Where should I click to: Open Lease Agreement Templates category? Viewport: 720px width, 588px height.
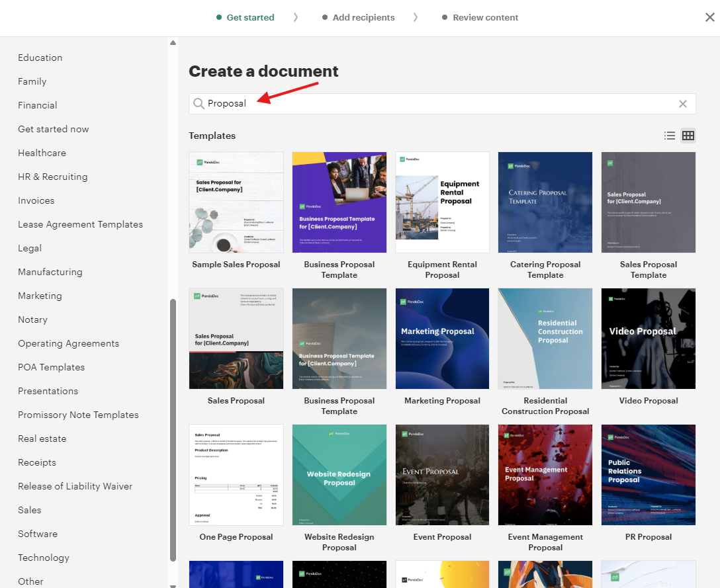pos(80,224)
